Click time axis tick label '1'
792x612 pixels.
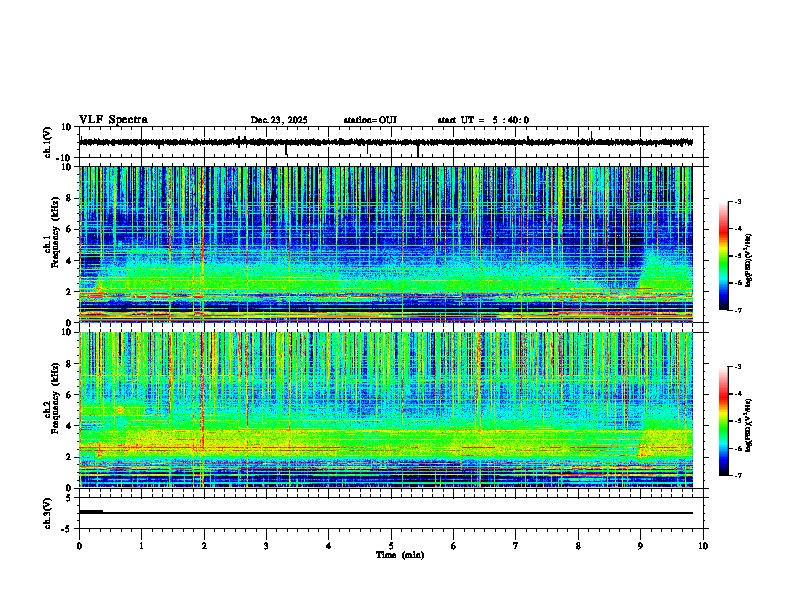point(141,546)
